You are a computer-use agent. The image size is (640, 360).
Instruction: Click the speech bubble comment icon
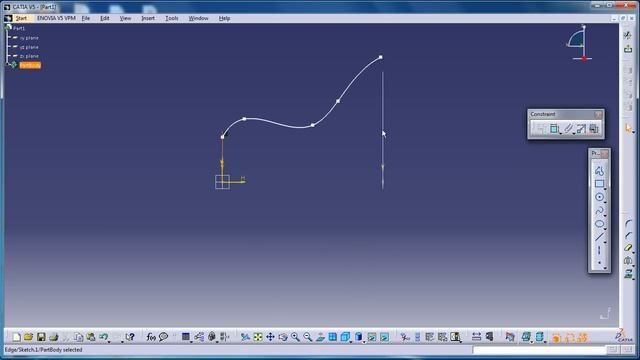(x=163, y=337)
